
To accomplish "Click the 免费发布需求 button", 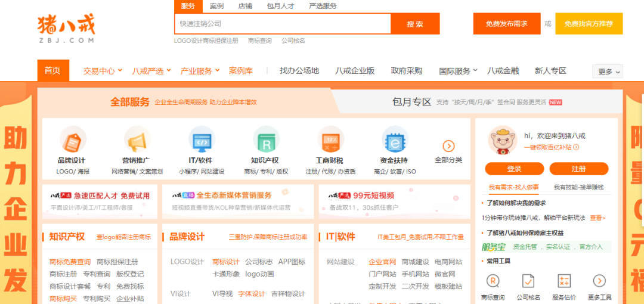I will [x=507, y=24].
